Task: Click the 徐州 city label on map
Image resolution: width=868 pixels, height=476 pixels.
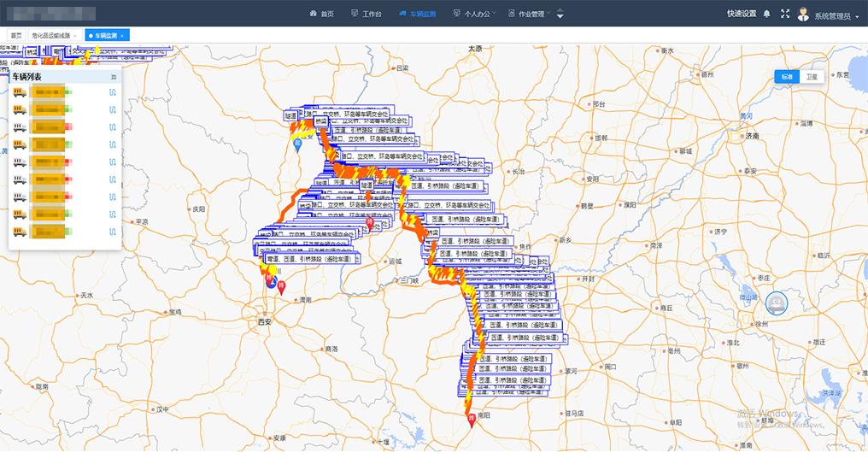Action: tap(762, 324)
